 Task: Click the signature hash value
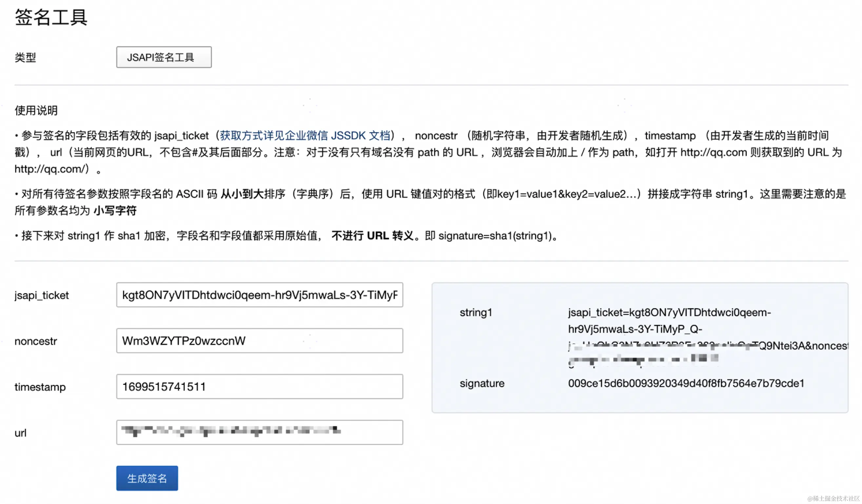[686, 383]
